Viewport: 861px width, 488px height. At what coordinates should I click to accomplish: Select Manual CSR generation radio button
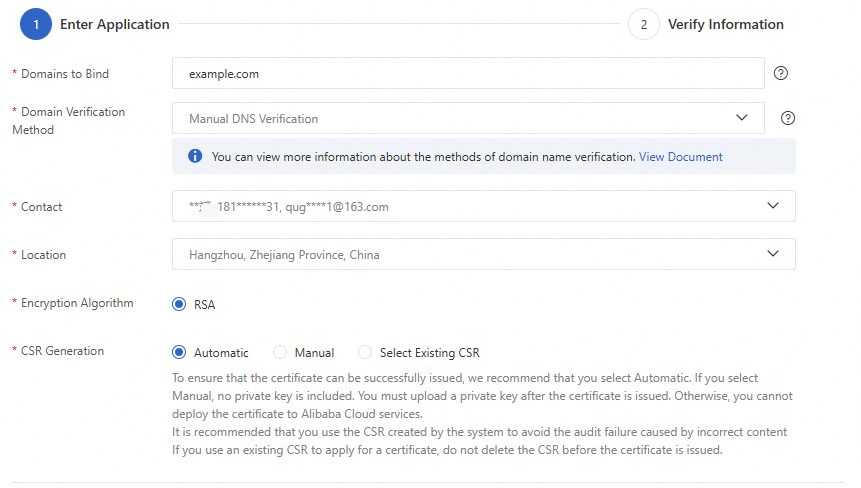point(280,352)
